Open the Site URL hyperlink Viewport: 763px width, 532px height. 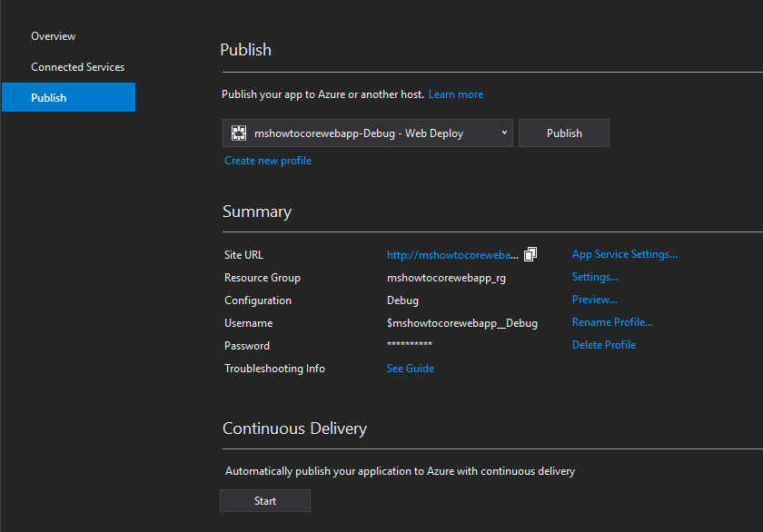click(x=452, y=255)
